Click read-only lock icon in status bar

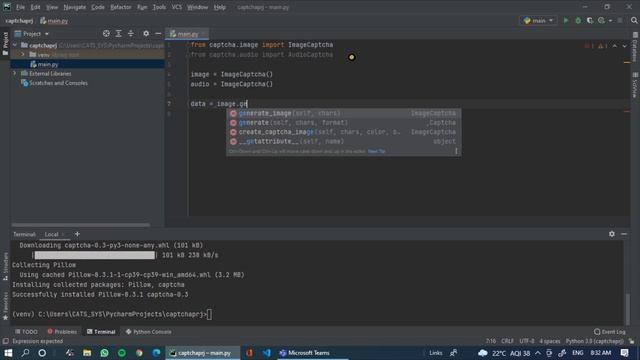(631, 341)
